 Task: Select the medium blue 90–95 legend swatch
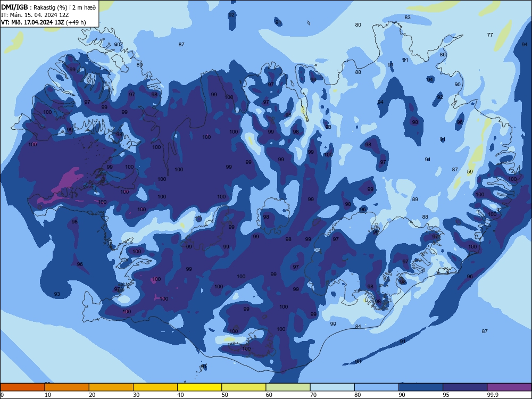point(421,387)
